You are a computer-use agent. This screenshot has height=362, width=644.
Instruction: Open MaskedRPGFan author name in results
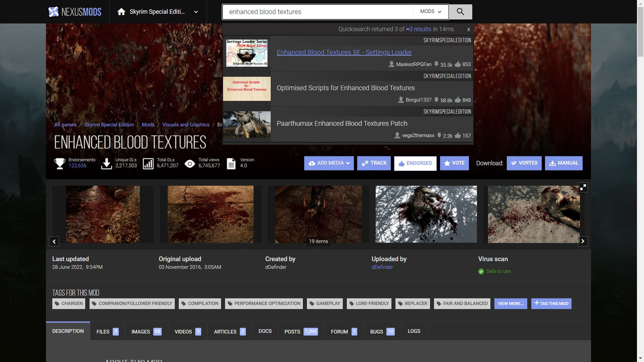(414, 64)
